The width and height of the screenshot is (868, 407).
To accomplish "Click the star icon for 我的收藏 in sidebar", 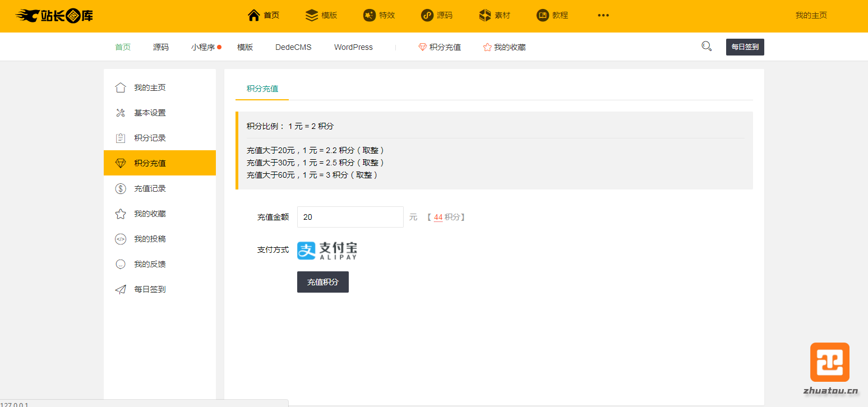I will click(121, 214).
